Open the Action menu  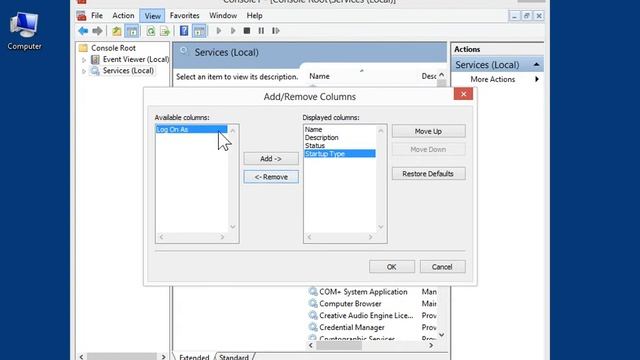pyautogui.click(x=123, y=16)
